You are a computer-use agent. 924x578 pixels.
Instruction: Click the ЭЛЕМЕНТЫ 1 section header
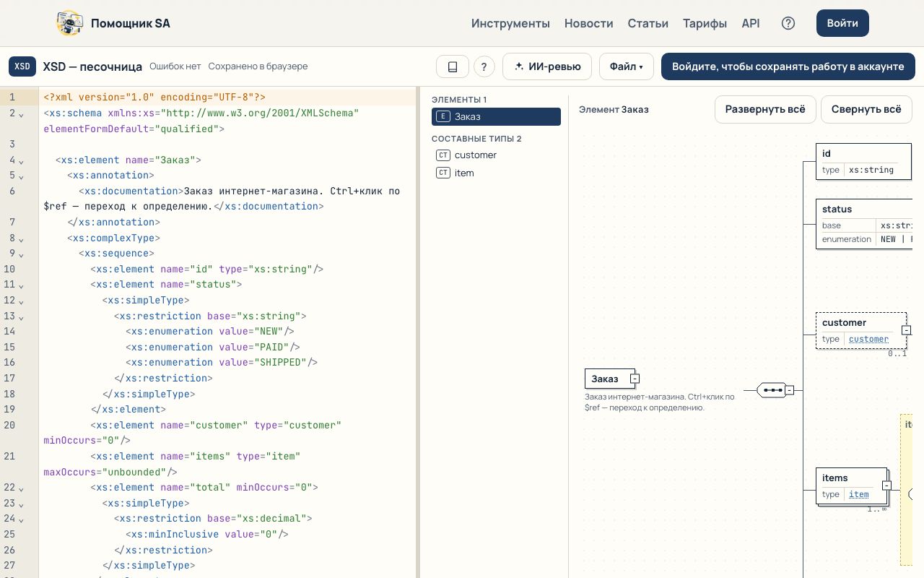(459, 100)
